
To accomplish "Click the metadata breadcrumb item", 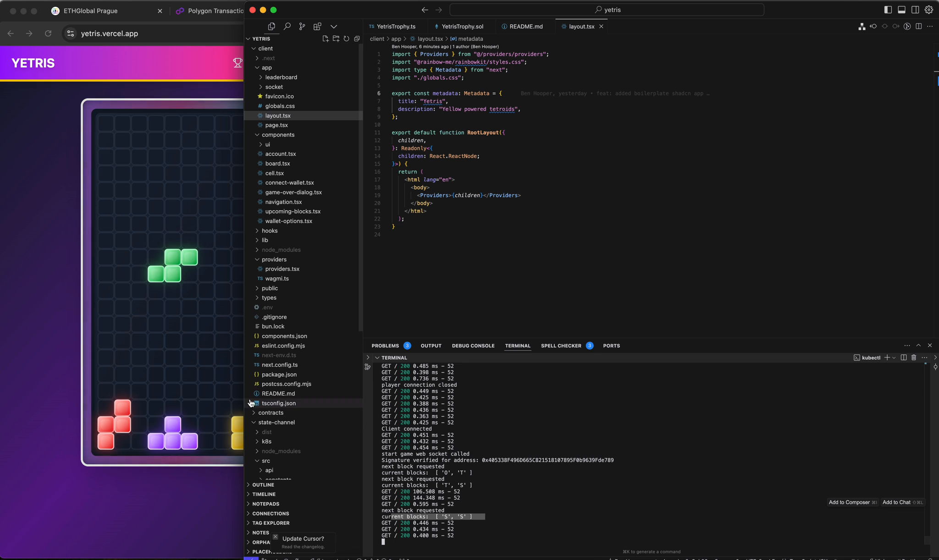I will tap(467, 39).
